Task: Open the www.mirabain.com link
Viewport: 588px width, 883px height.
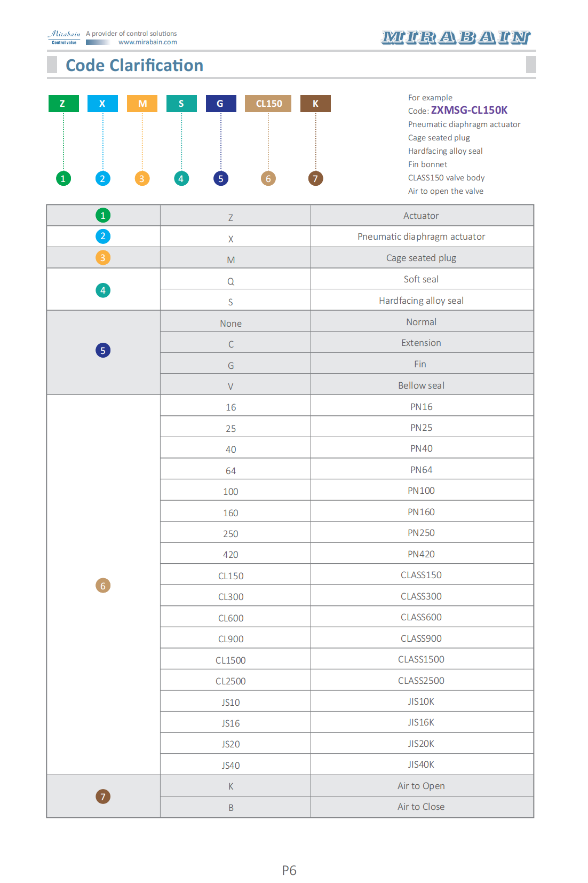Action: (x=148, y=42)
